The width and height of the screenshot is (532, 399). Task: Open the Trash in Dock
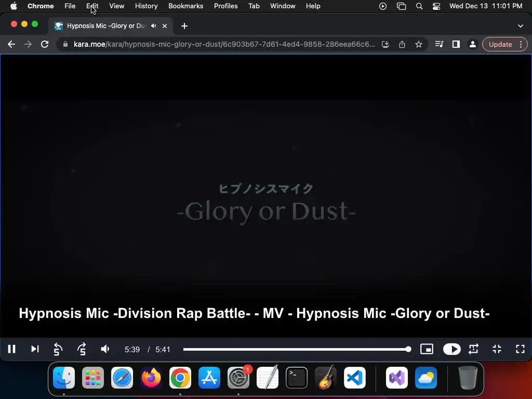[x=468, y=378]
